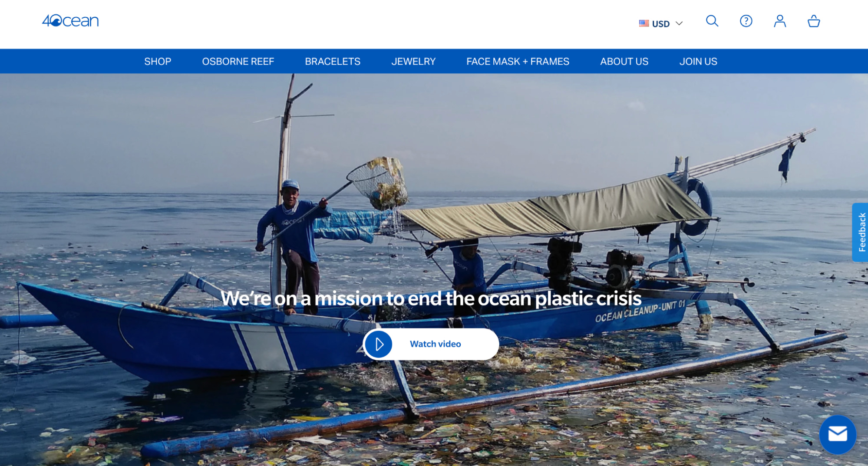Open the search magnifier icon
Screen dimensions: 868x466
click(712, 21)
